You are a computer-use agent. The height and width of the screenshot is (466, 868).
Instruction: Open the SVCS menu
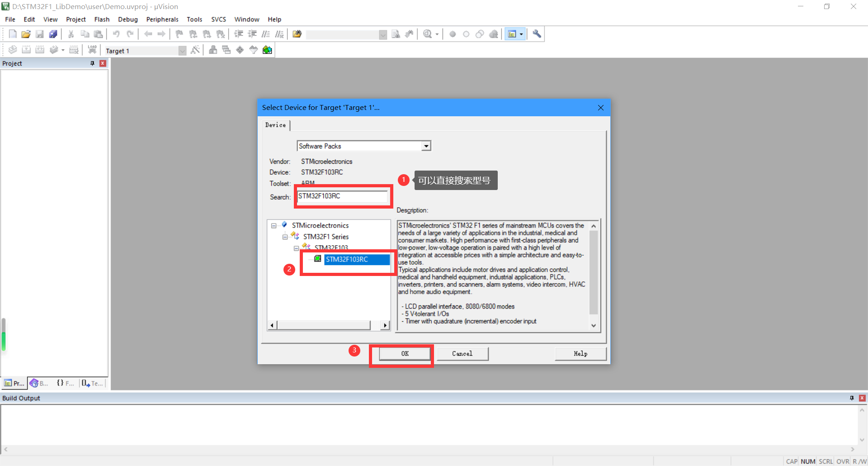(x=218, y=19)
